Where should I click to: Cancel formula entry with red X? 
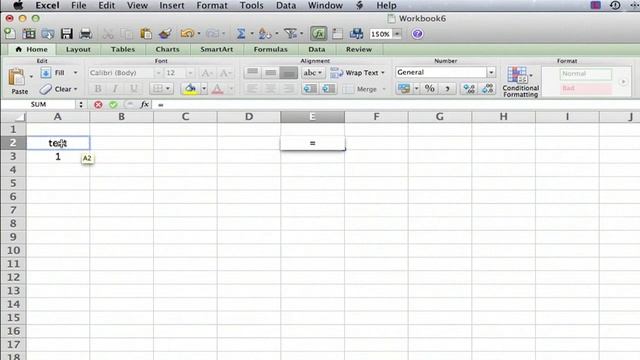tap(98, 104)
